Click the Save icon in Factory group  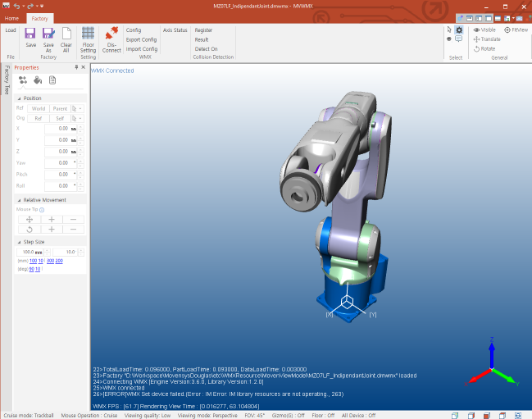coord(30,34)
